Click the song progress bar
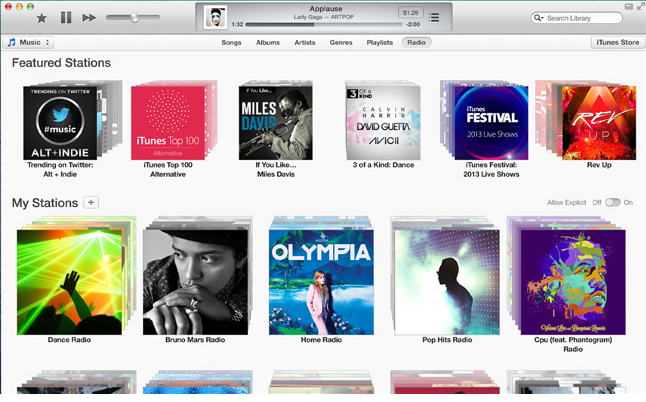The height and width of the screenshot is (402, 646). 323,25
